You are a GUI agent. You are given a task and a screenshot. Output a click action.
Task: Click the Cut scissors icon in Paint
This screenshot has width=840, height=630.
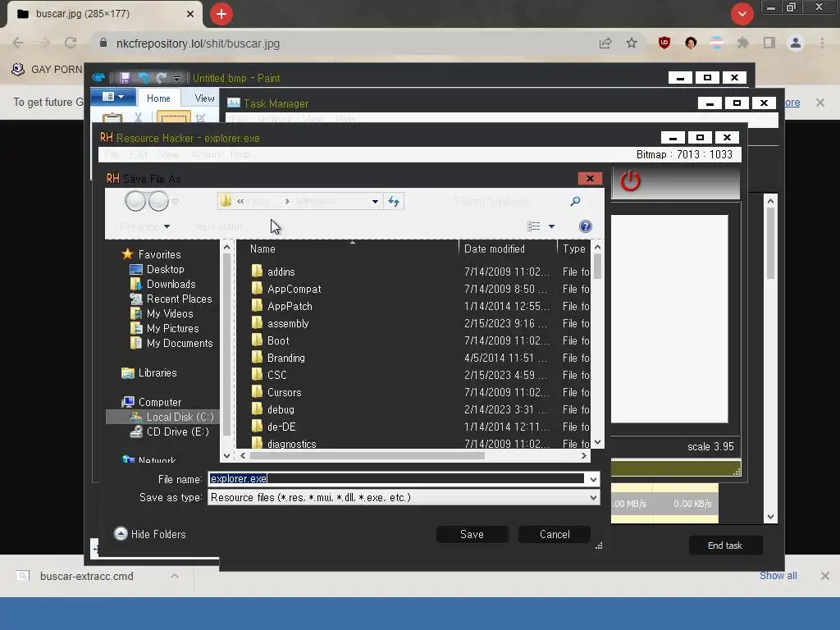pyautogui.click(x=138, y=117)
